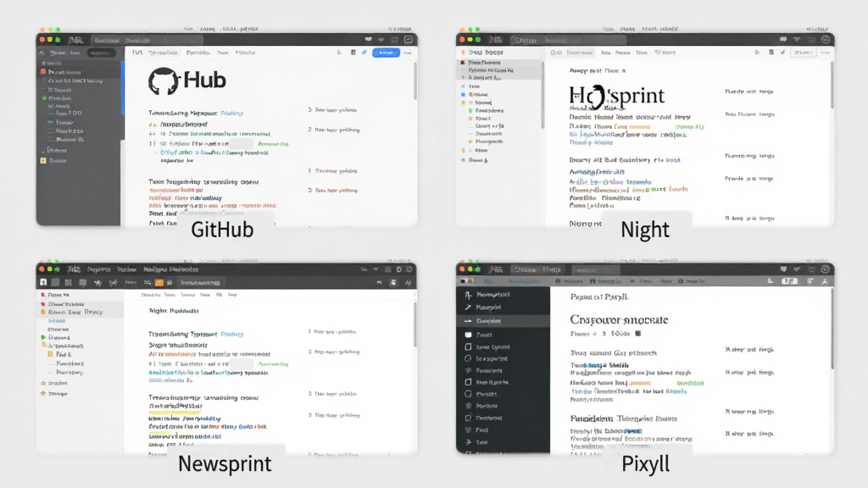Click the GitHub window document scrollbar
868x488 pixels.
(x=415, y=80)
